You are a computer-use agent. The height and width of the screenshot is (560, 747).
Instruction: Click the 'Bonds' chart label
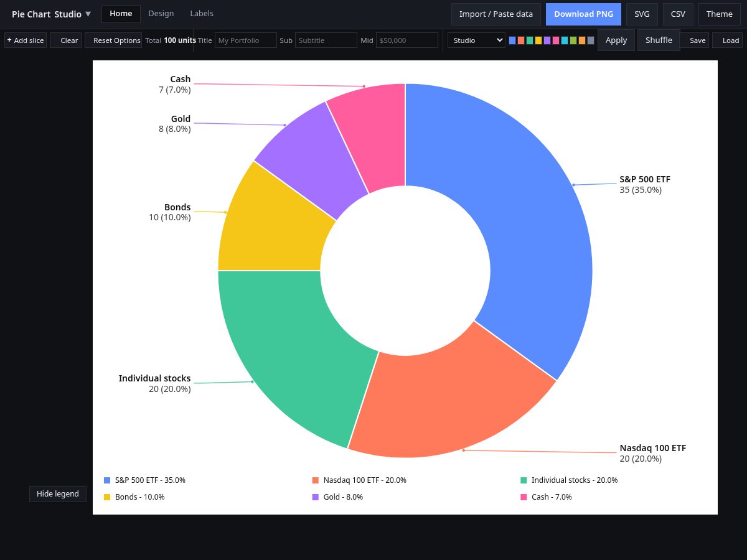177,207
